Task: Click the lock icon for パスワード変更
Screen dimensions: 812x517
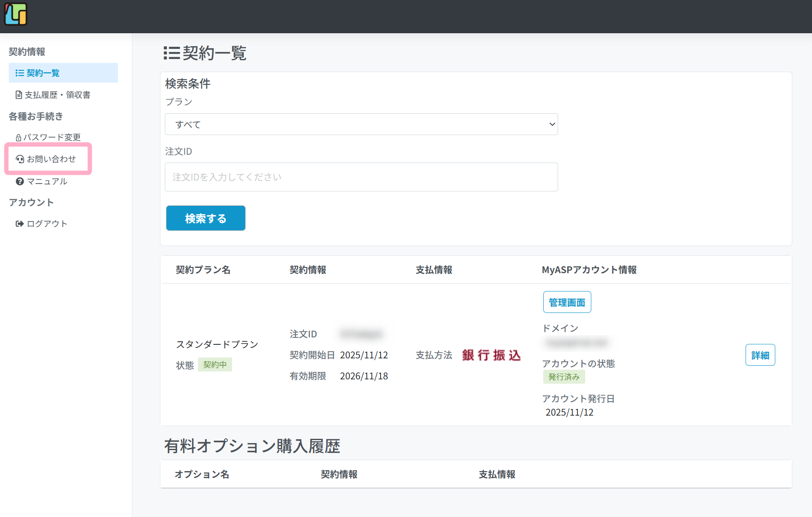Action: click(18, 138)
